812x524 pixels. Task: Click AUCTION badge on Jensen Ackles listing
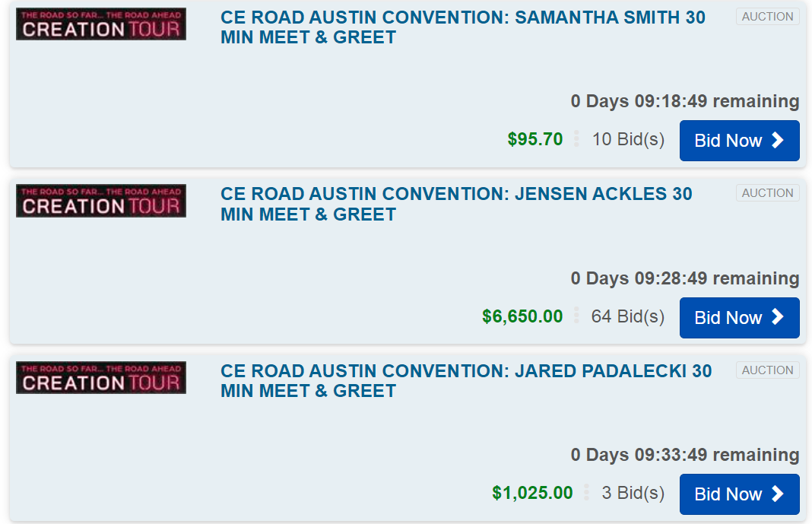[767, 193]
